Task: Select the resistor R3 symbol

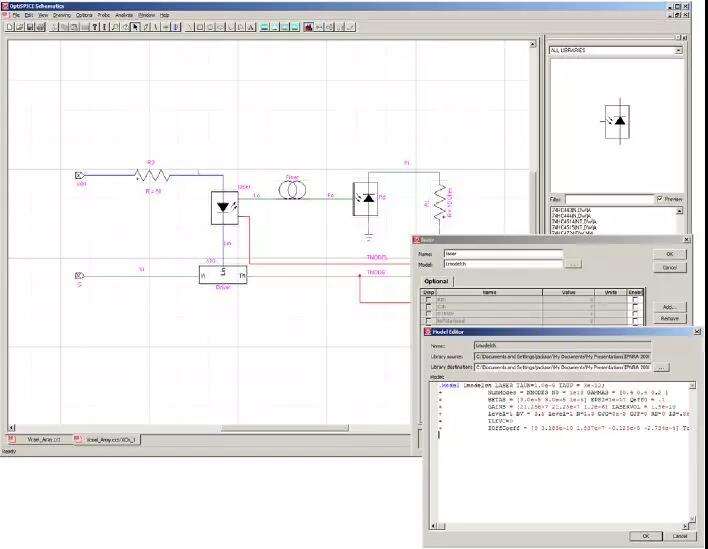Action: [151, 174]
